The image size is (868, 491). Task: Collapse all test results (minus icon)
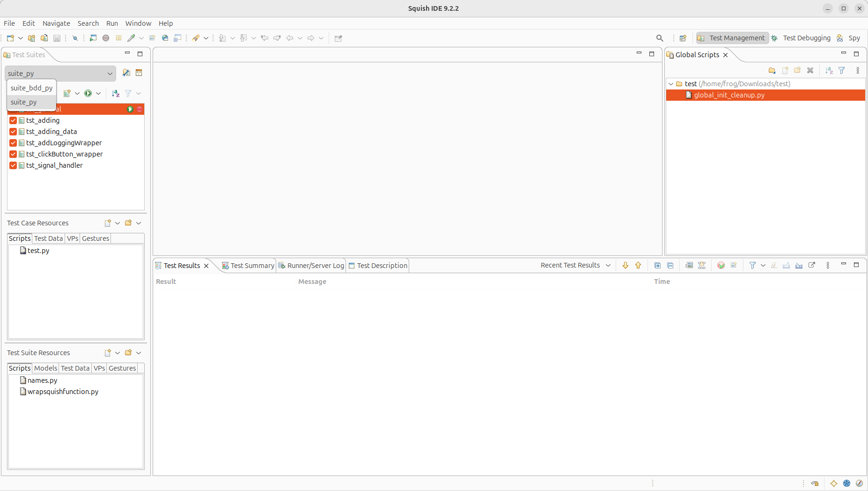click(670, 265)
